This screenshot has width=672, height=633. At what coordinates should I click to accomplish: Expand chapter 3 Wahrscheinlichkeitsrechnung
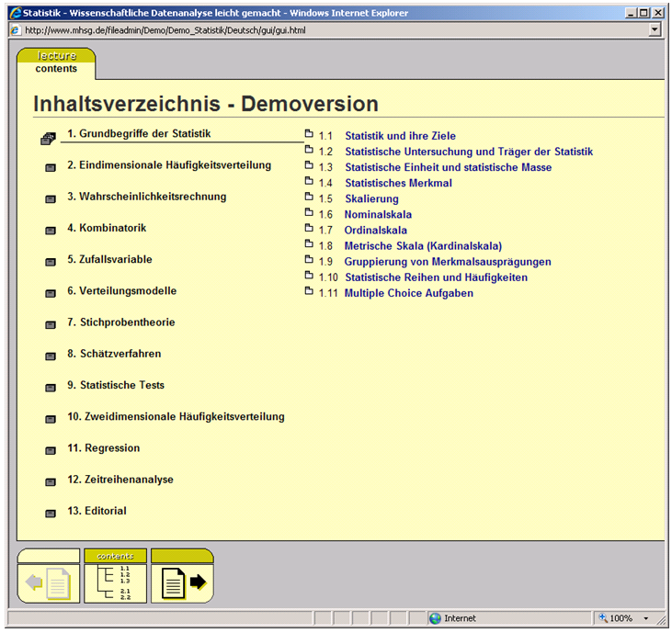pos(146,197)
